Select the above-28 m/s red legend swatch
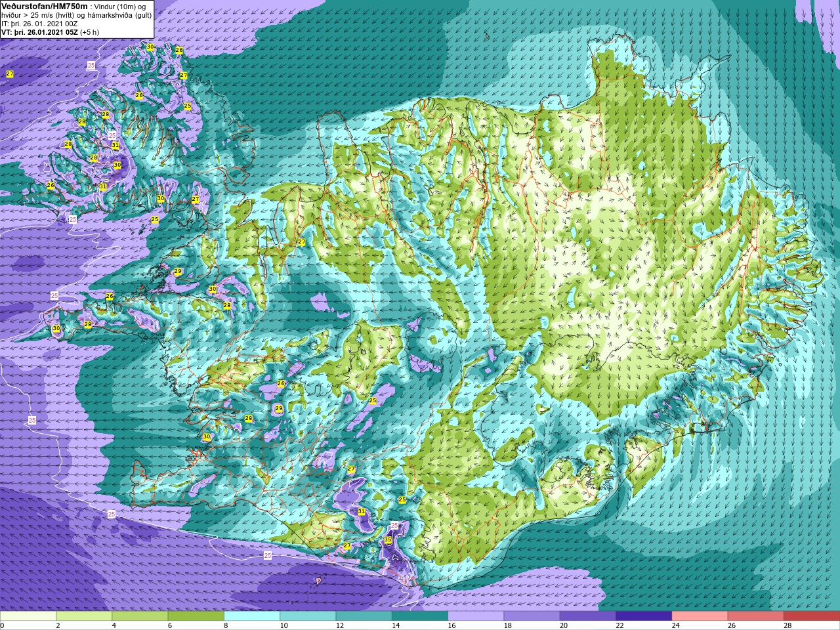The image size is (840, 630). pos(812,616)
